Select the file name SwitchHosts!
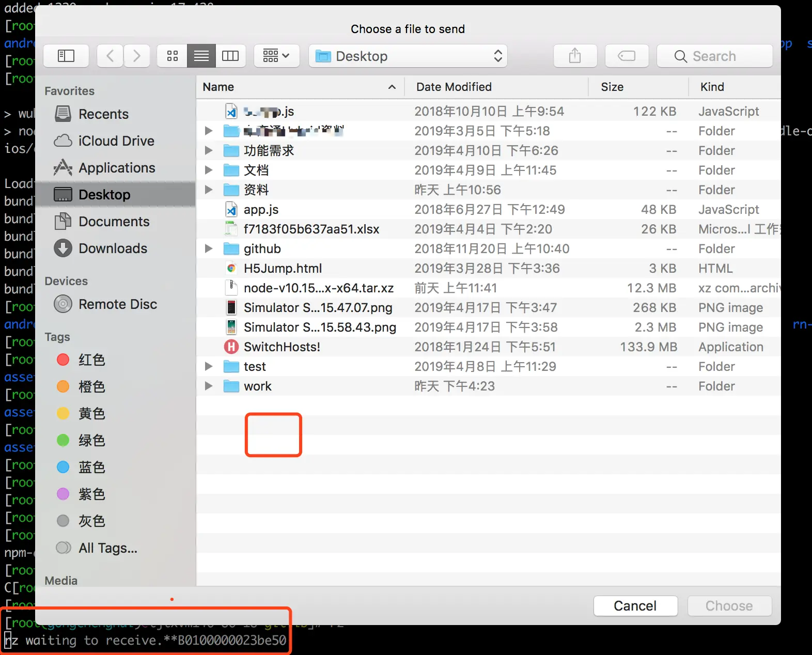Viewport: 812px width, 655px height. [282, 347]
